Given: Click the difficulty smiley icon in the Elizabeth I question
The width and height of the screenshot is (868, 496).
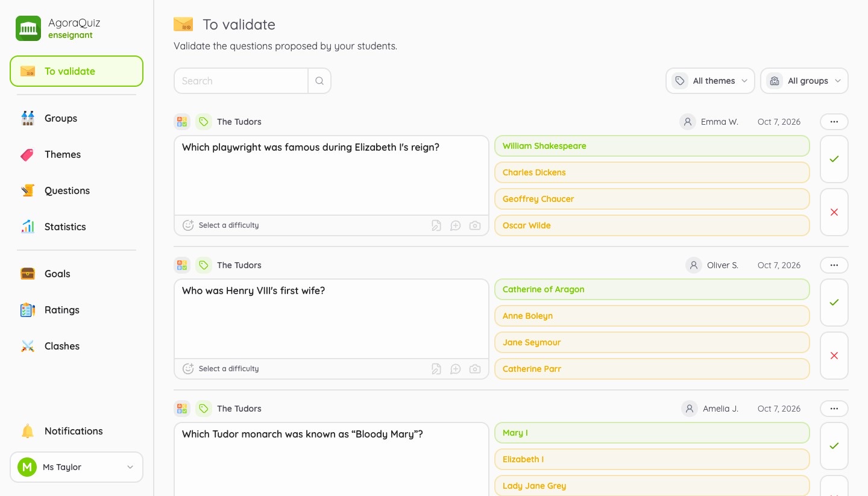Looking at the screenshot, I should pyautogui.click(x=188, y=225).
